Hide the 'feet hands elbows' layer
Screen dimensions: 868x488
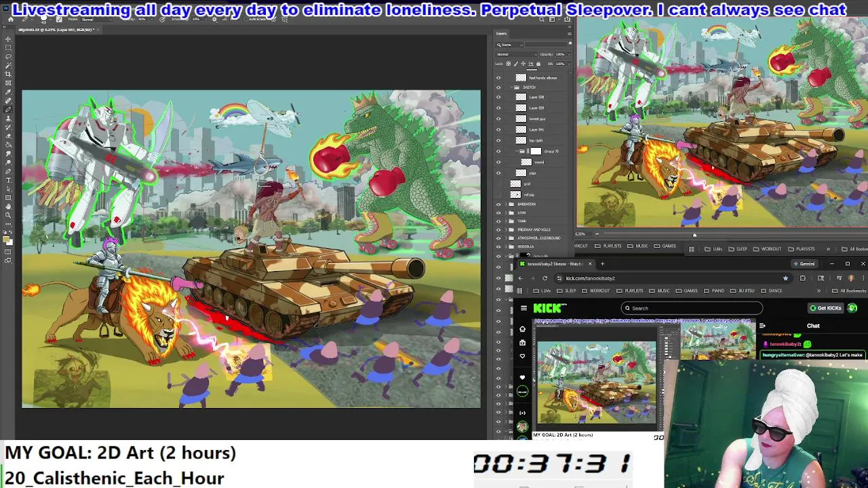[x=498, y=78]
